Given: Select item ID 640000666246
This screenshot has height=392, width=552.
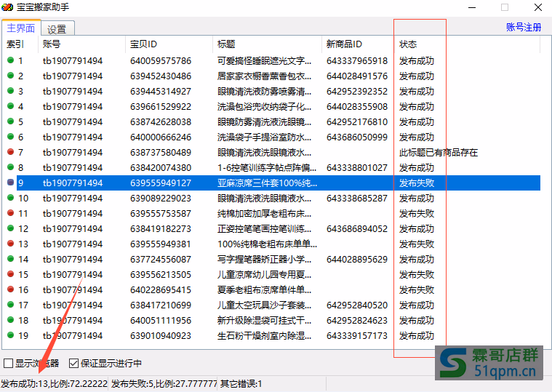Looking at the screenshot, I should (x=161, y=137).
